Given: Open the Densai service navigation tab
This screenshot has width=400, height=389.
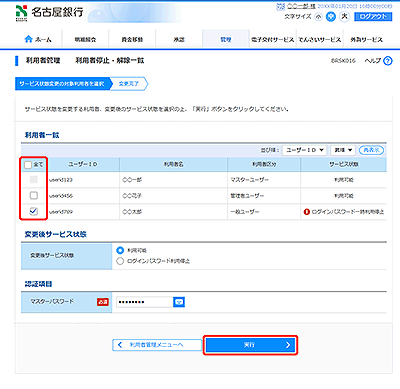Looking at the screenshot, I should point(320,39).
